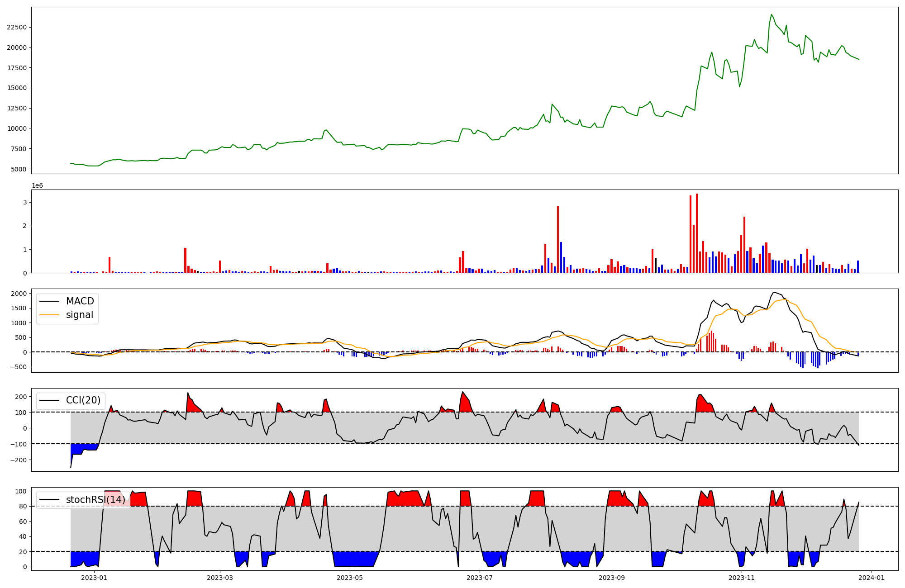This screenshot has width=905, height=588.
Task: Click the 2023-07 date tick label
Action: click(479, 578)
